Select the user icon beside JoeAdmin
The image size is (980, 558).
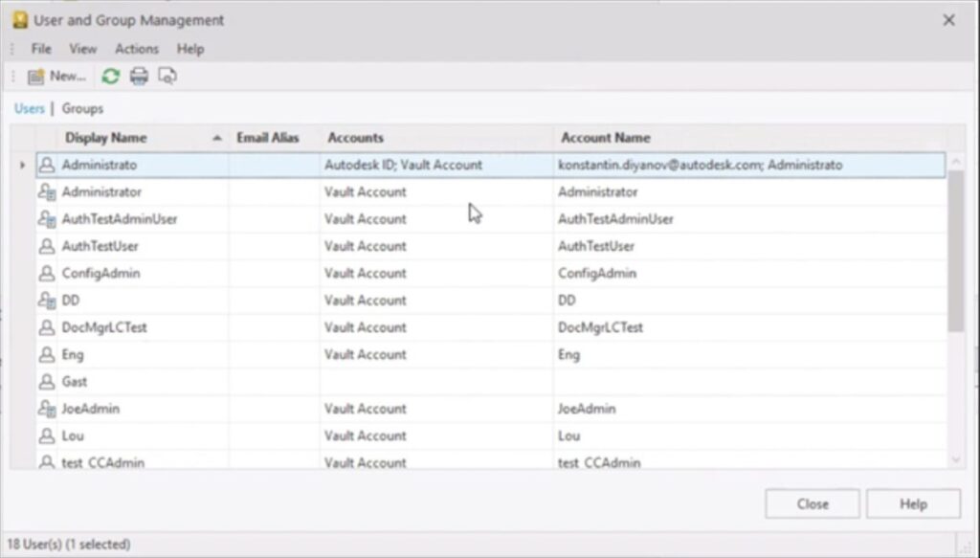(47, 409)
